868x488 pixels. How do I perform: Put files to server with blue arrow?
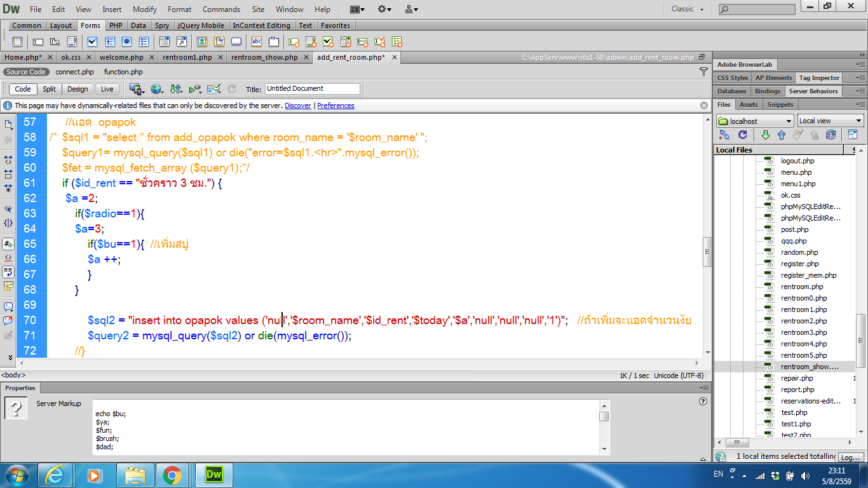click(782, 135)
